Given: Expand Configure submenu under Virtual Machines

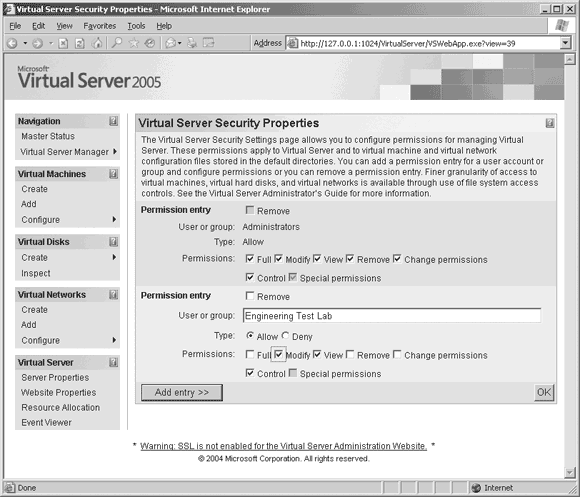Looking at the screenshot, I should point(114,219).
